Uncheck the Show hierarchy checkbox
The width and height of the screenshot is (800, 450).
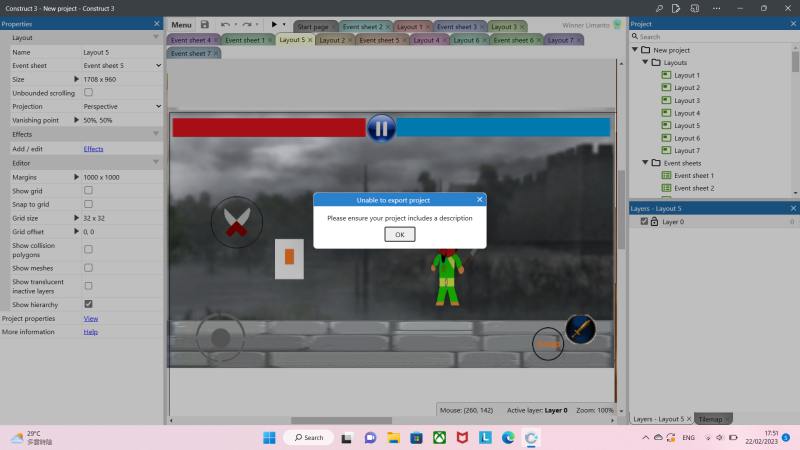tap(88, 304)
